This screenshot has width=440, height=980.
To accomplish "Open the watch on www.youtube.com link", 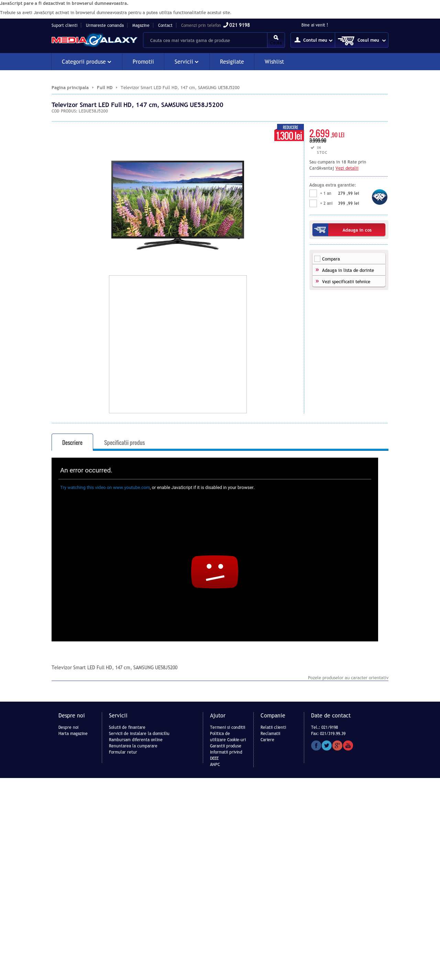I will click(x=105, y=487).
